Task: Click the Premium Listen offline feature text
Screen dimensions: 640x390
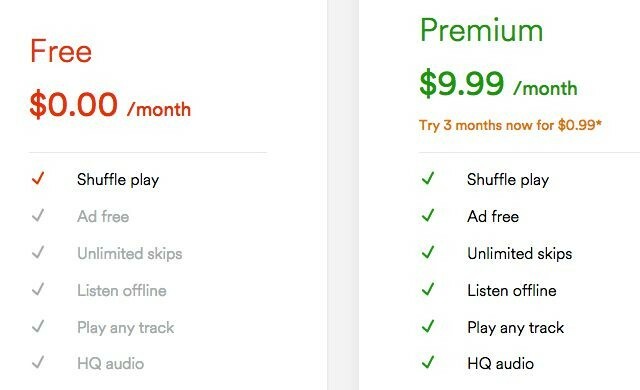Action: [512, 290]
